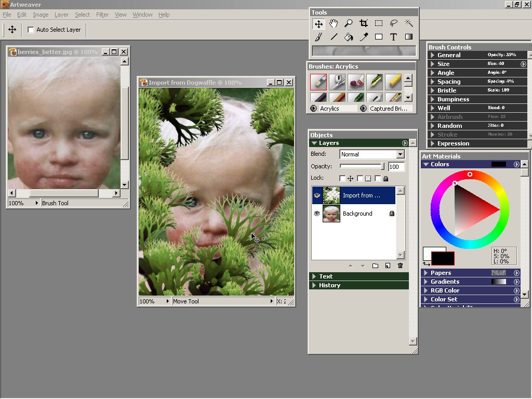Screen dimensions: 532x399
Task: Select the Paint Bucket fill tool
Action: 349,37
